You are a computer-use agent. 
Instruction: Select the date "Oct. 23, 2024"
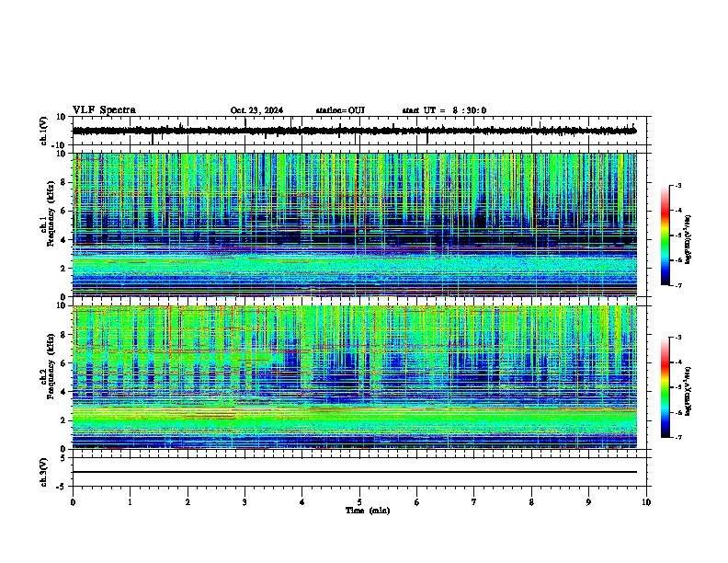click(x=256, y=110)
